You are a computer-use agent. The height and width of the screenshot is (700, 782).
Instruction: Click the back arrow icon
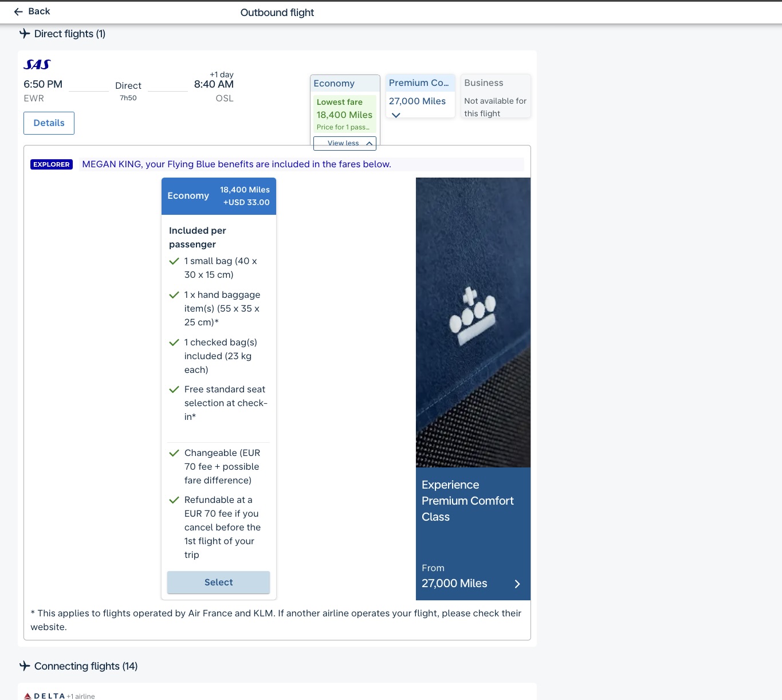[x=18, y=12]
